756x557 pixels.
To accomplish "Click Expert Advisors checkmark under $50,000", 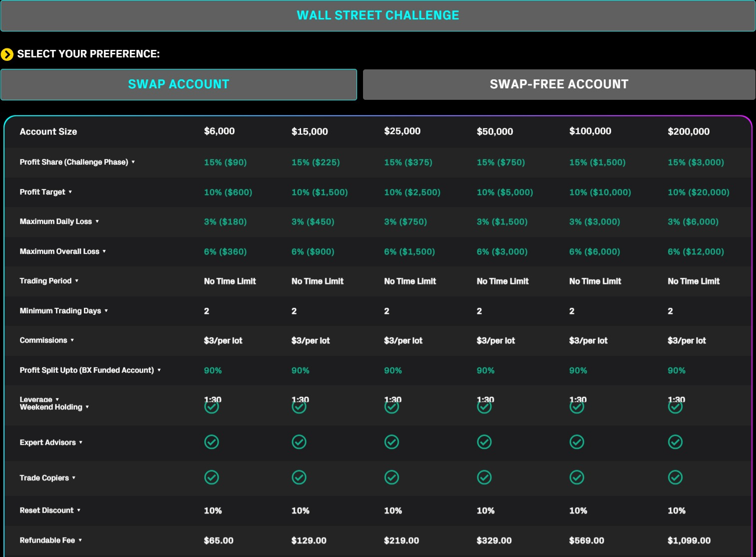I will coord(484,442).
